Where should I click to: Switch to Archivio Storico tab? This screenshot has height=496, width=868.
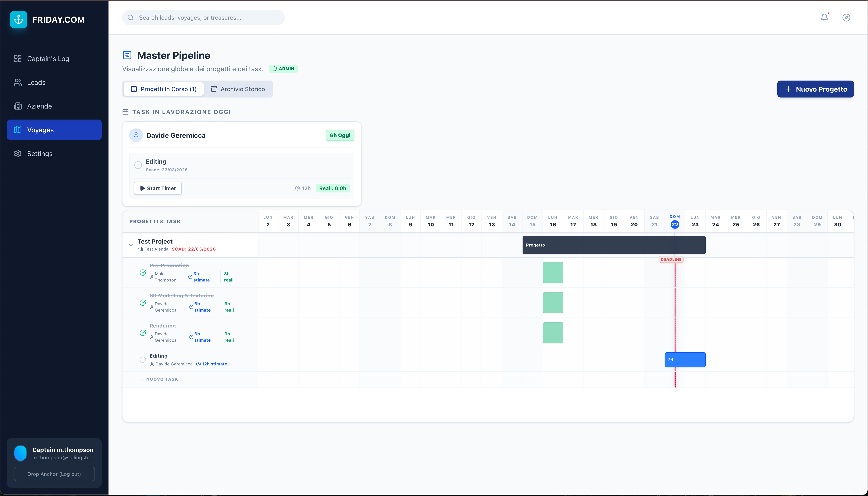point(238,89)
